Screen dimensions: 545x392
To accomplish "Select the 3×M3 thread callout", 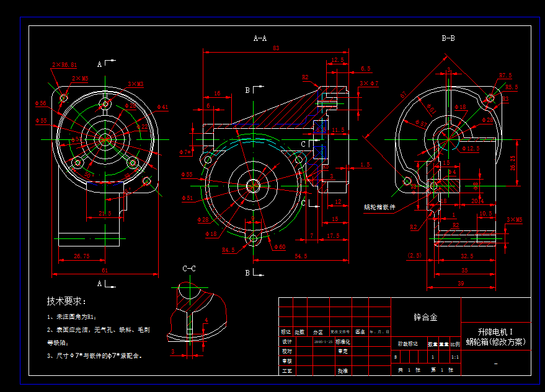I will (136, 84).
